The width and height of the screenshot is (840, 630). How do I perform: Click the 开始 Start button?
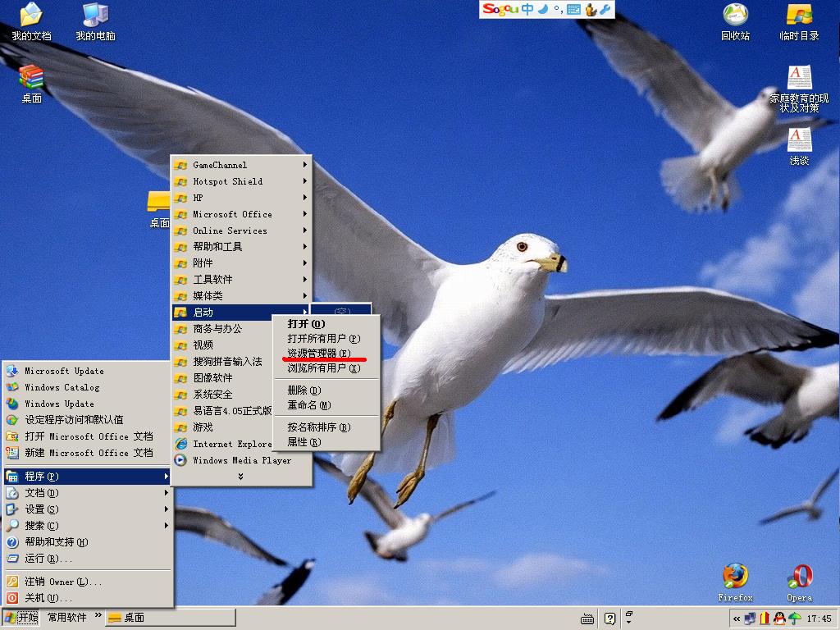(x=21, y=618)
